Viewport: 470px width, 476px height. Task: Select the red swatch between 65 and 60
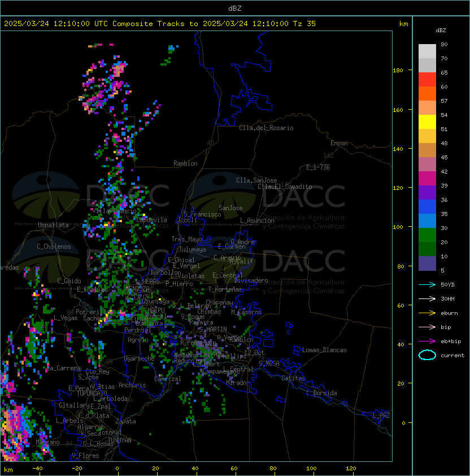click(x=427, y=80)
